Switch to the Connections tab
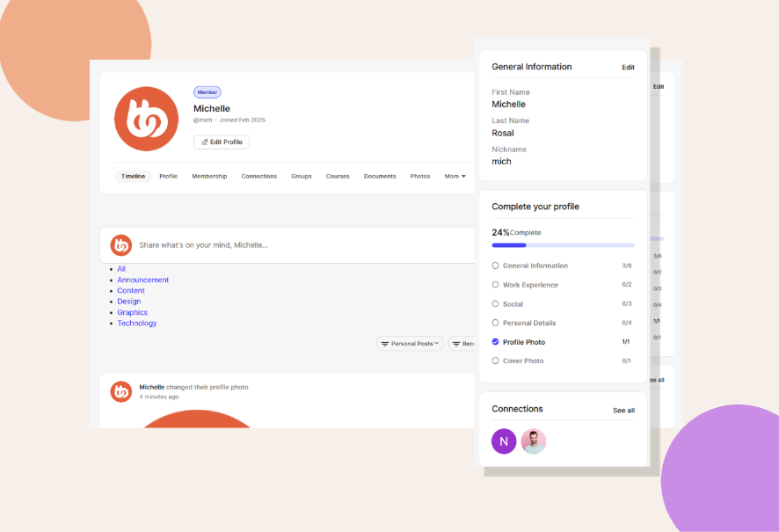 pos(258,176)
